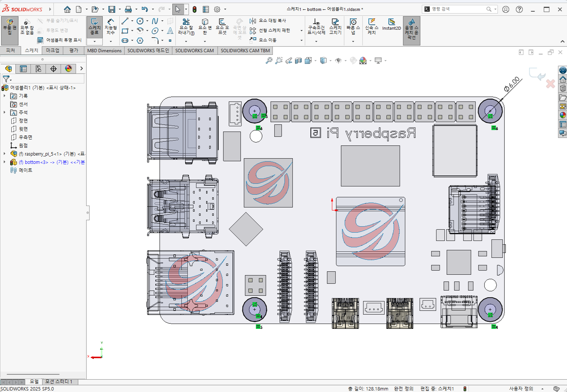Click the 스케치 고치기 repair sketch tool

click(x=335, y=26)
